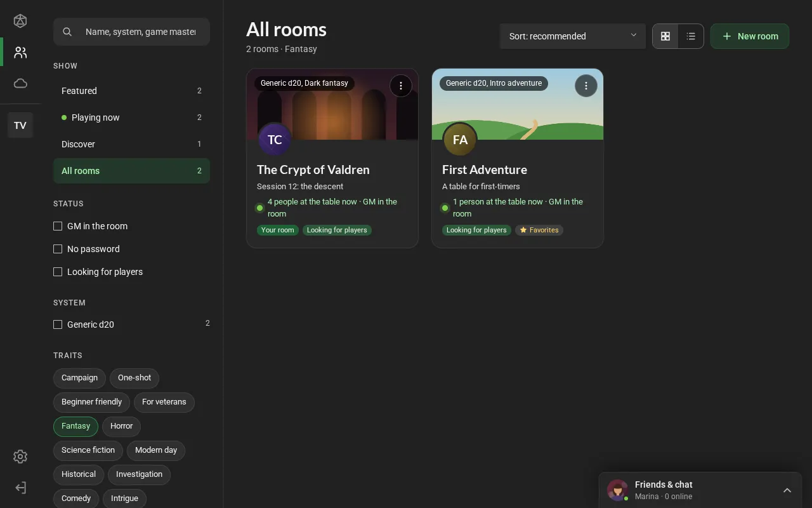This screenshot has height=508, width=812.
Task: Select the Campaign trait chip
Action: [79, 378]
